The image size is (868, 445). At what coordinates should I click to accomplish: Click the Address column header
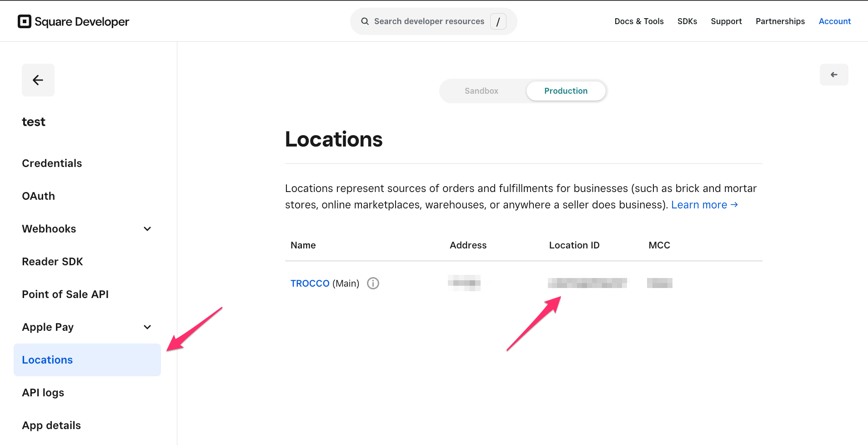468,245
